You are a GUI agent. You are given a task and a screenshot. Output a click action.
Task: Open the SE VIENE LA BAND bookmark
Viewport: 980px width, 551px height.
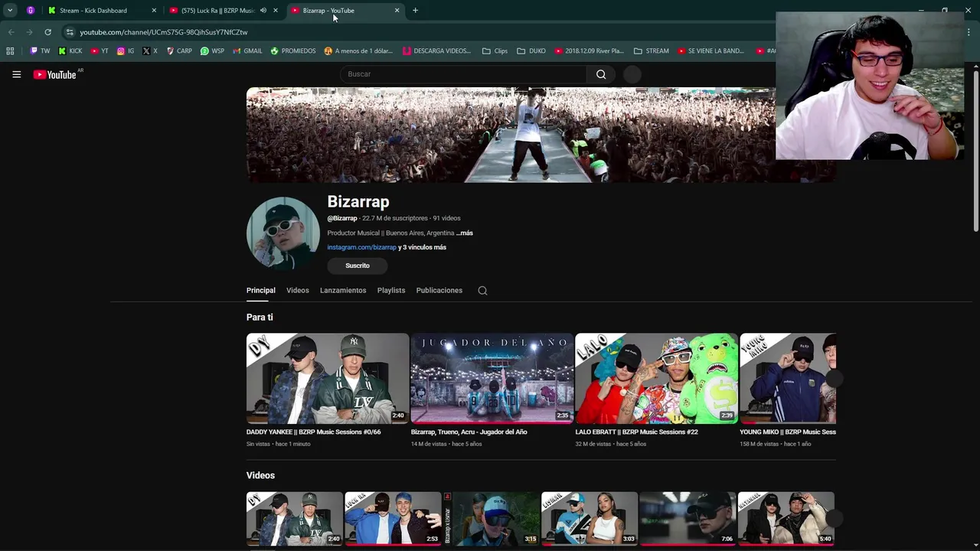711,51
